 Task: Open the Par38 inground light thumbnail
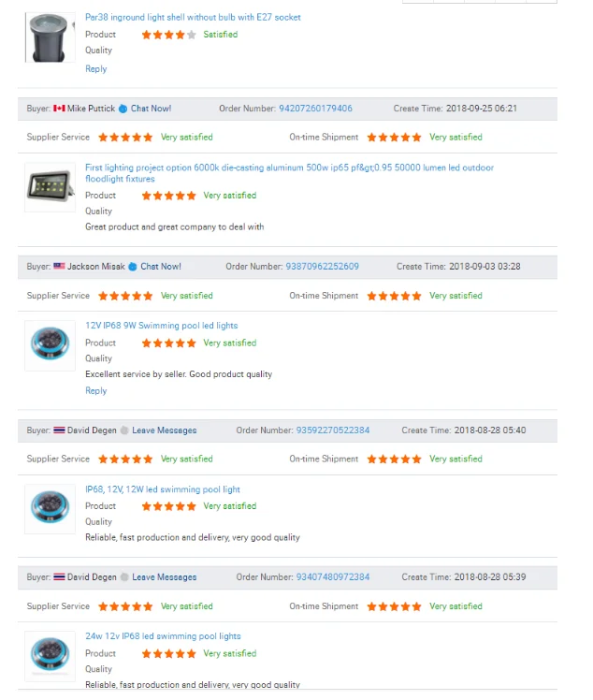click(x=50, y=36)
